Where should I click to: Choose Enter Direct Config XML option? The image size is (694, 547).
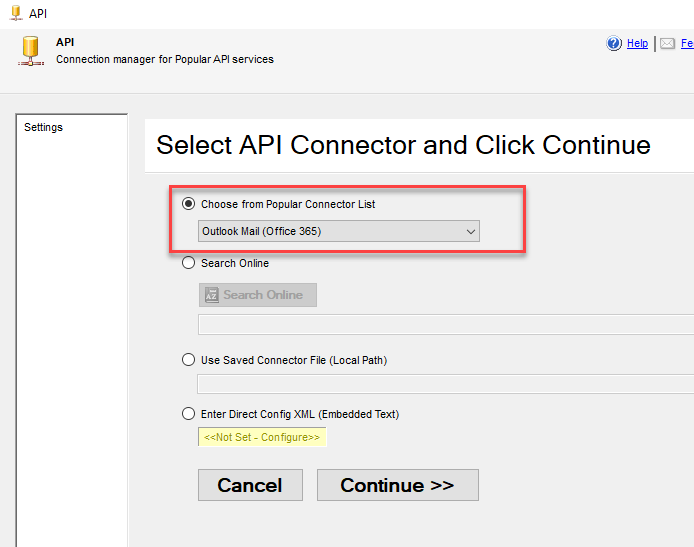tap(189, 414)
